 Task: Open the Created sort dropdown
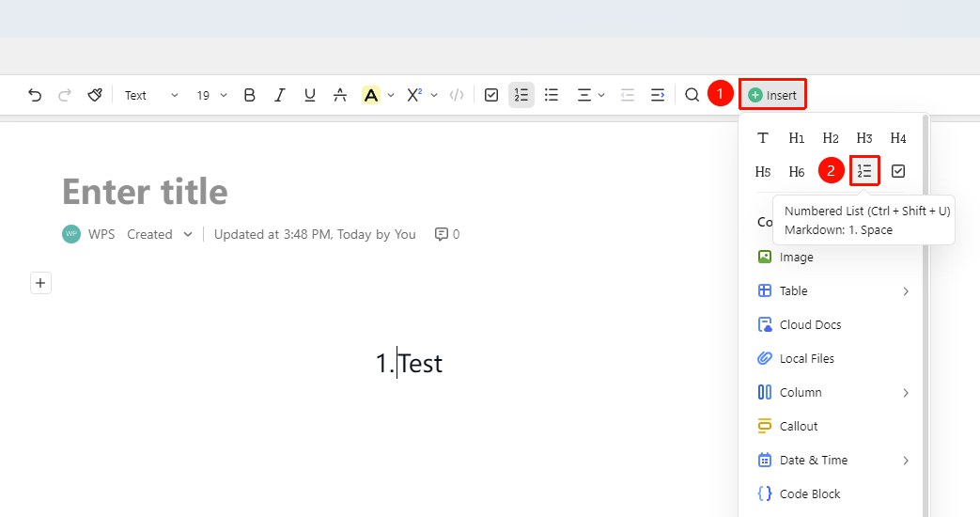click(160, 234)
